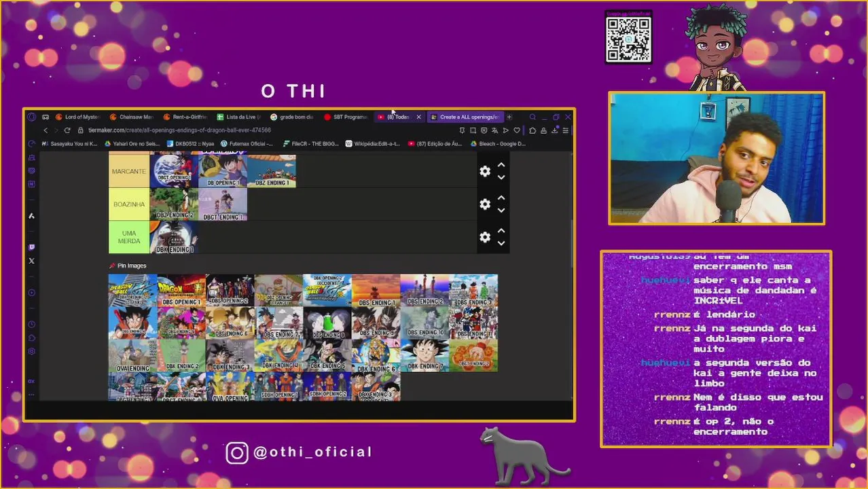Switch to Lord of Mysteri tab
This screenshot has width=868, height=489.
click(77, 117)
